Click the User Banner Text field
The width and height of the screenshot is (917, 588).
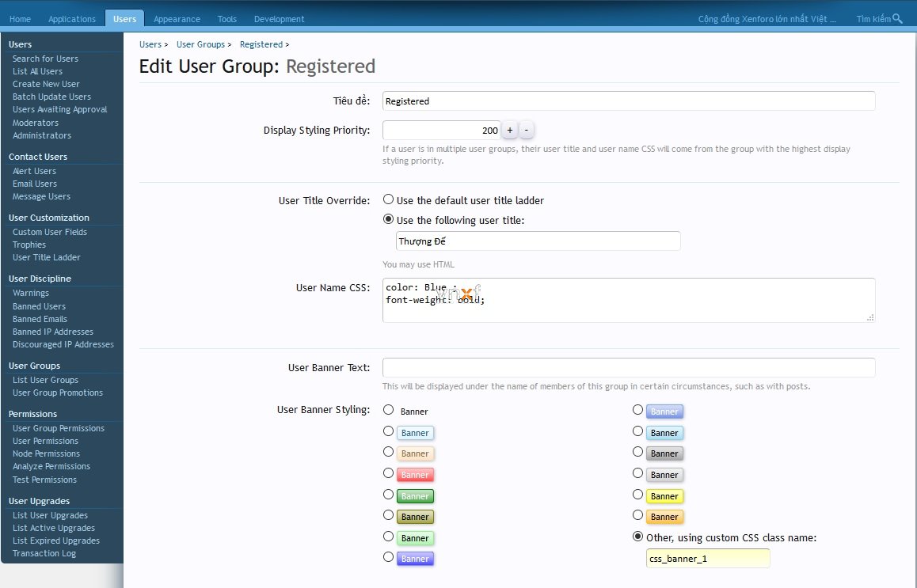(629, 367)
